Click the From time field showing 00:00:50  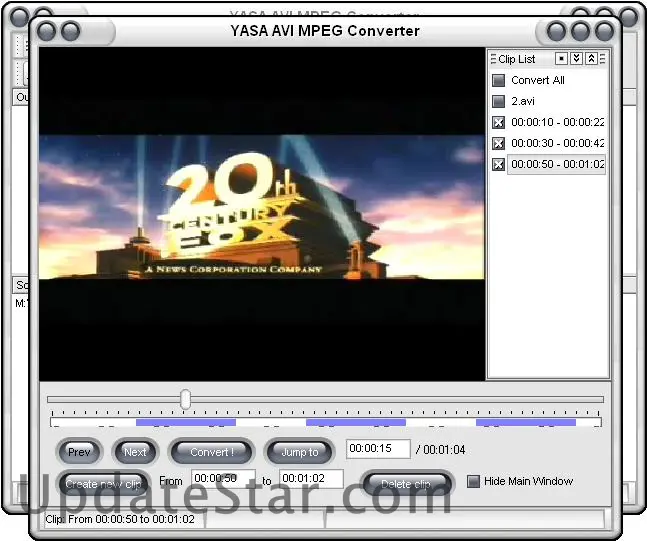(x=223, y=479)
